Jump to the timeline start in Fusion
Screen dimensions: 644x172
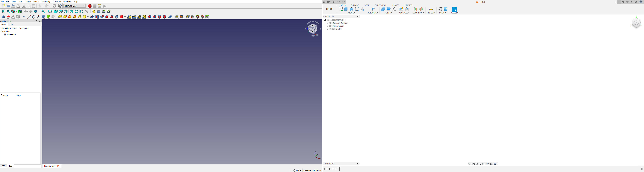(324, 169)
